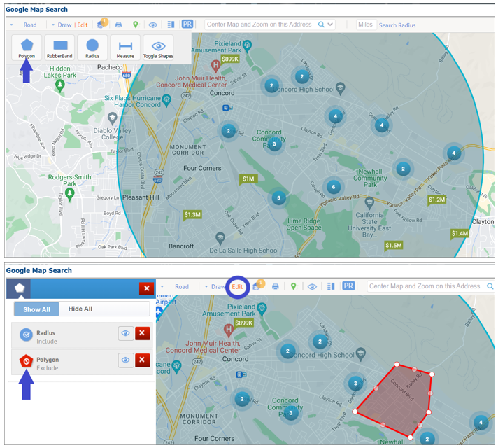Toggle the eye icon in upper toolbar
498x448 pixels.
pos(152,24)
